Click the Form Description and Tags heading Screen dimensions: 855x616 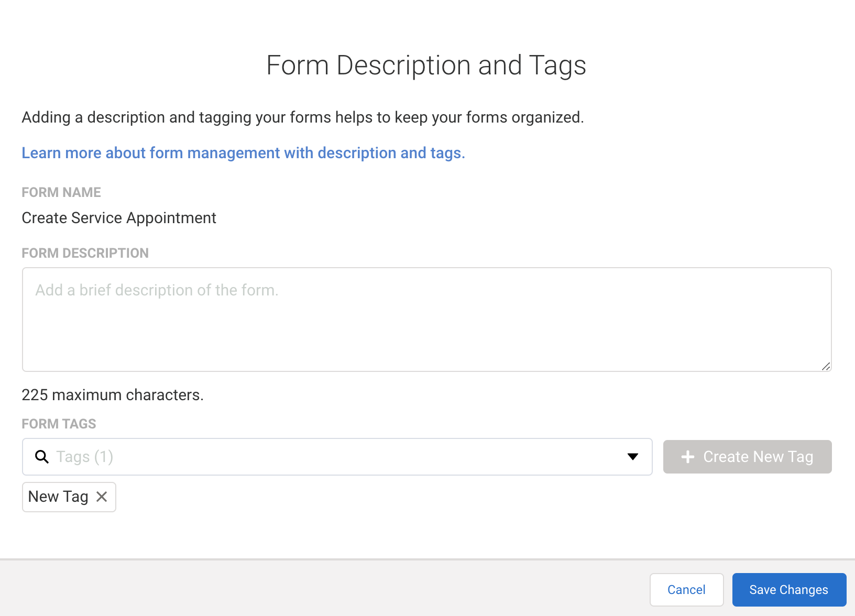pyautogui.click(x=426, y=65)
